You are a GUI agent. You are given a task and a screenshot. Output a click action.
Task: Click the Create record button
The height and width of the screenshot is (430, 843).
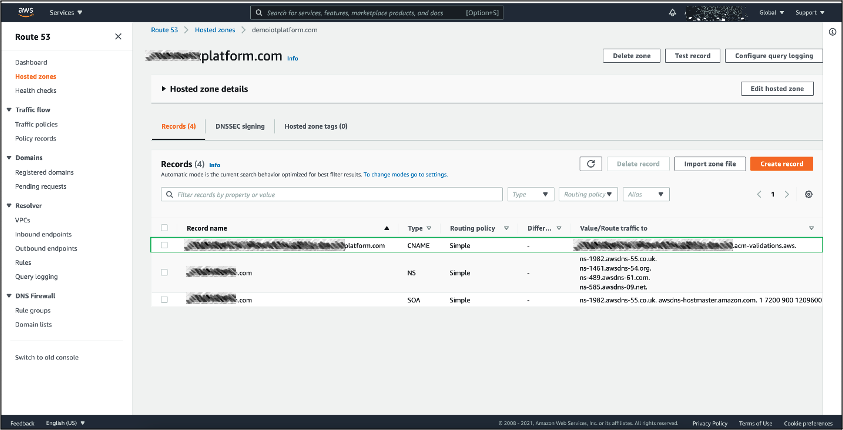pyautogui.click(x=781, y=163)
